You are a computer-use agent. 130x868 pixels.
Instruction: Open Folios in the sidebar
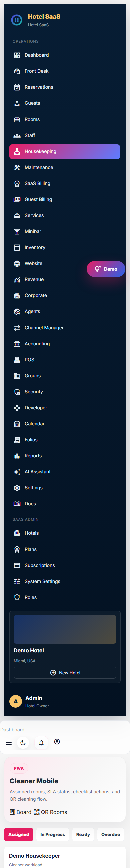65,439
